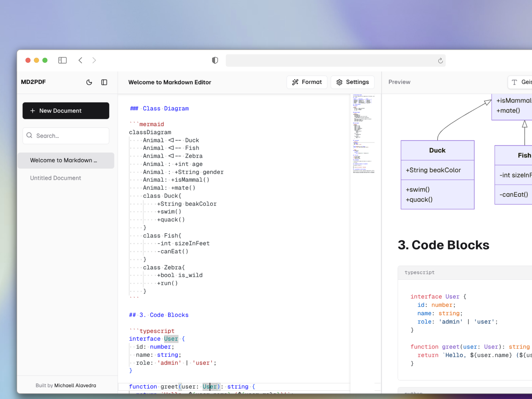Create a New Document
The width and height of the screenshot is (532, 399).
point(66,111)
